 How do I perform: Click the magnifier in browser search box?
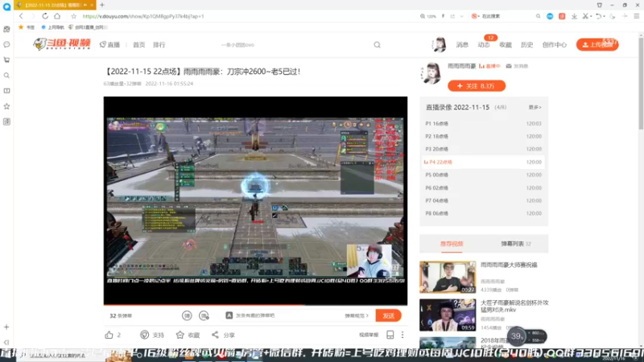coord(538,16)
